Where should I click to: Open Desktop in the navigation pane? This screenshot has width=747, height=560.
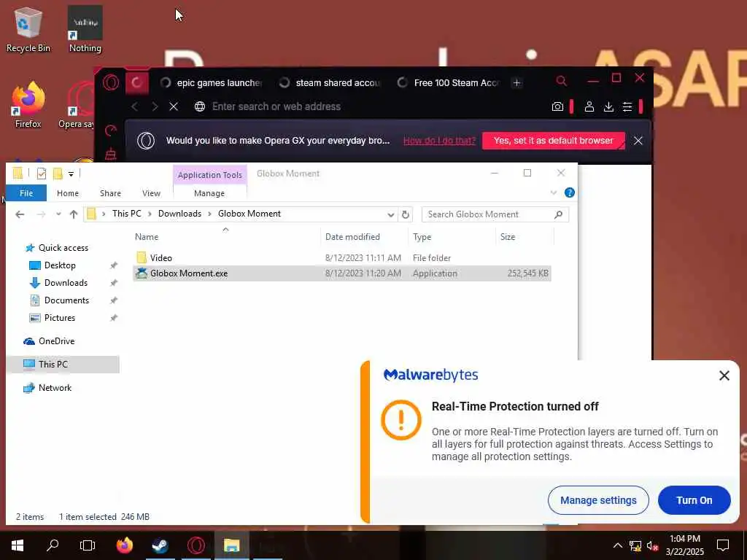click(60, 265)
